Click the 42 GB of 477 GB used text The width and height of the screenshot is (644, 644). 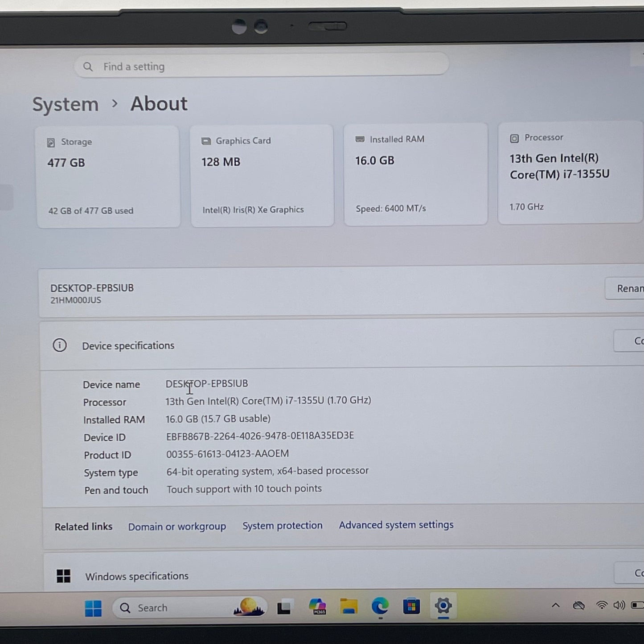coord(91,211)
